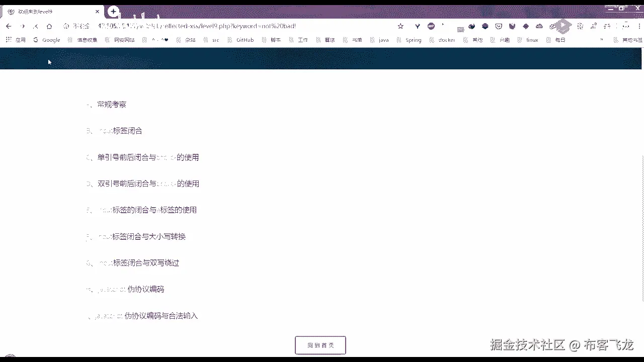Go forward to the next page
Screen dimensions: 644x362
(22, 26)
